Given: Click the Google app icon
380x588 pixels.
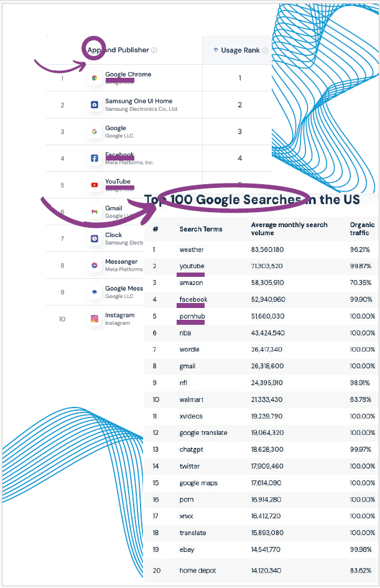Looking at the screenshot, I should coord(95,132).
